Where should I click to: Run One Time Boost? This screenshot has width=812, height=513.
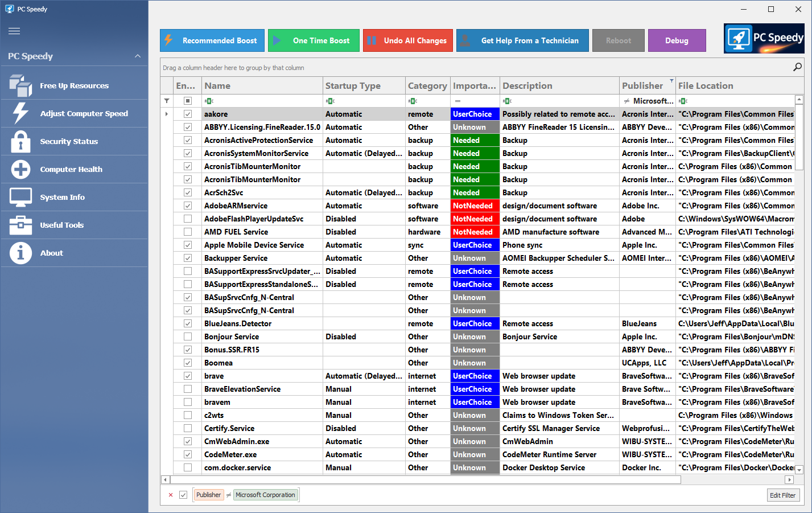314,40
